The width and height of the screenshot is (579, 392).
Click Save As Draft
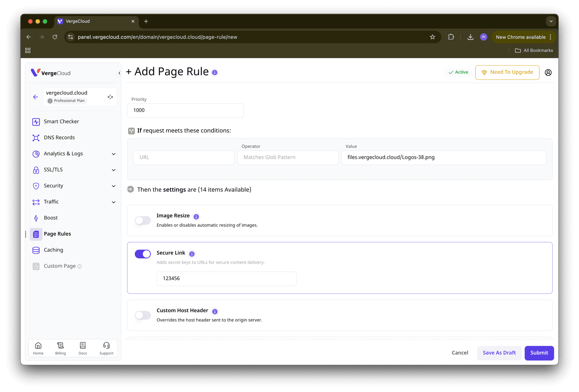pyautogui.click(x=499, y=353)
